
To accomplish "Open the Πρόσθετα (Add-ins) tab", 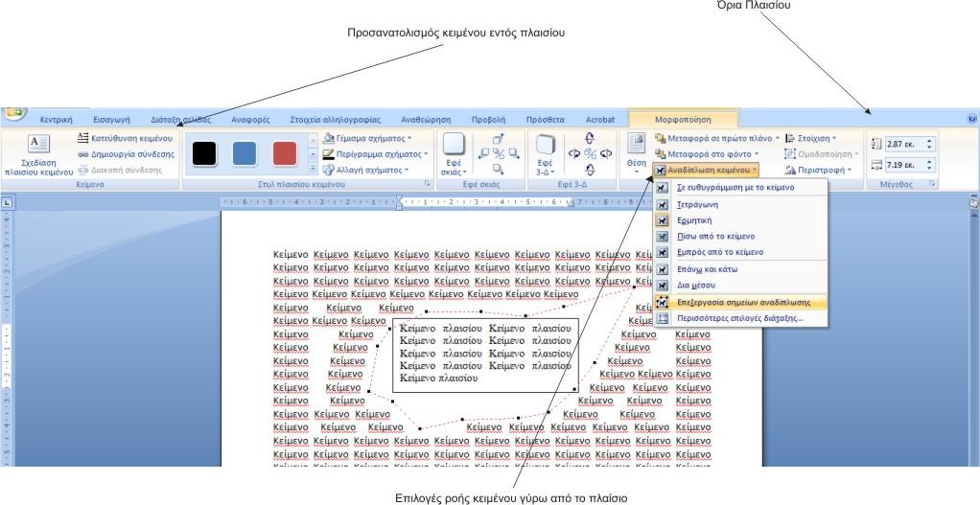I will coord(545,119).
